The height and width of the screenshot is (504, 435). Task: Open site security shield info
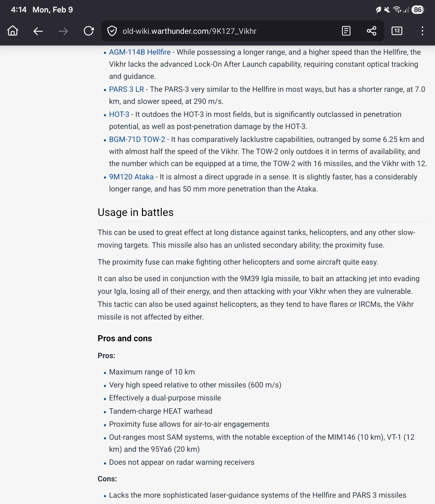pos(112,31)
